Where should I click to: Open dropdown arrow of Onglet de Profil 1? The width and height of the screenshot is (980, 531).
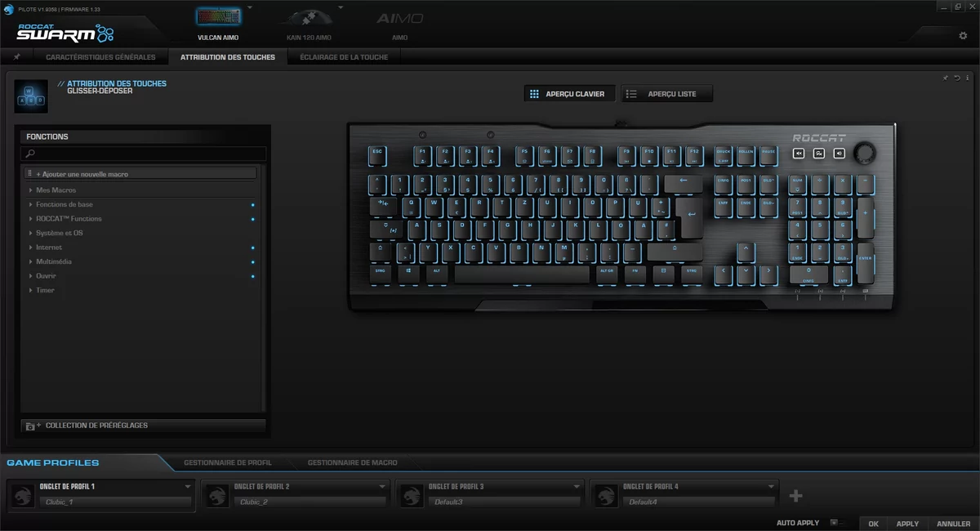188,486
